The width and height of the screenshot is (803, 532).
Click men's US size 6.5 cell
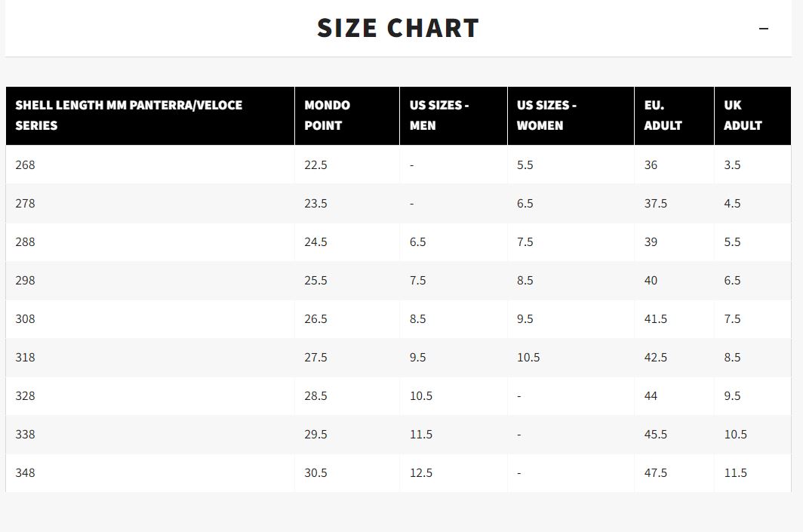click(x=454, y=241)
